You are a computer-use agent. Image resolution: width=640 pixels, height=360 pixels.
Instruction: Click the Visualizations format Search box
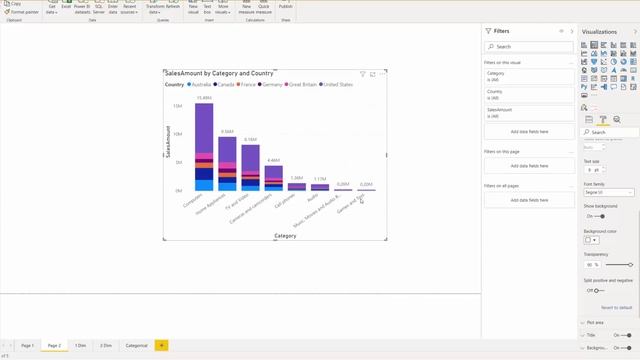click(609, 132)
